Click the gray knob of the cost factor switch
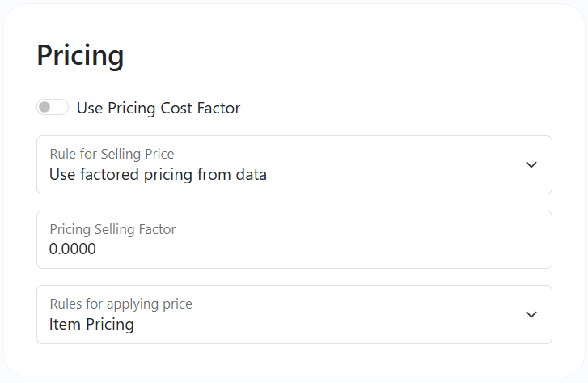Image resolution: width=588 pixels, height=383 pixels. [44, 108]
